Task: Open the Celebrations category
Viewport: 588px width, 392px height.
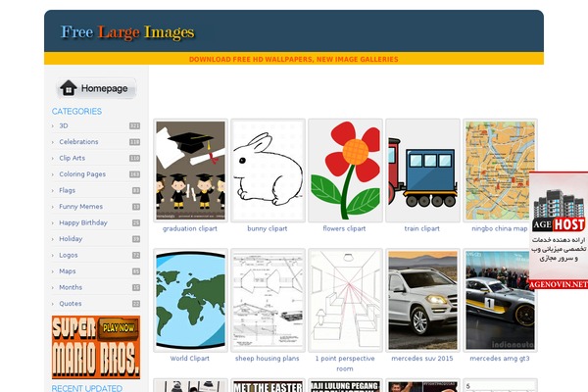Action: click(78, 142)
